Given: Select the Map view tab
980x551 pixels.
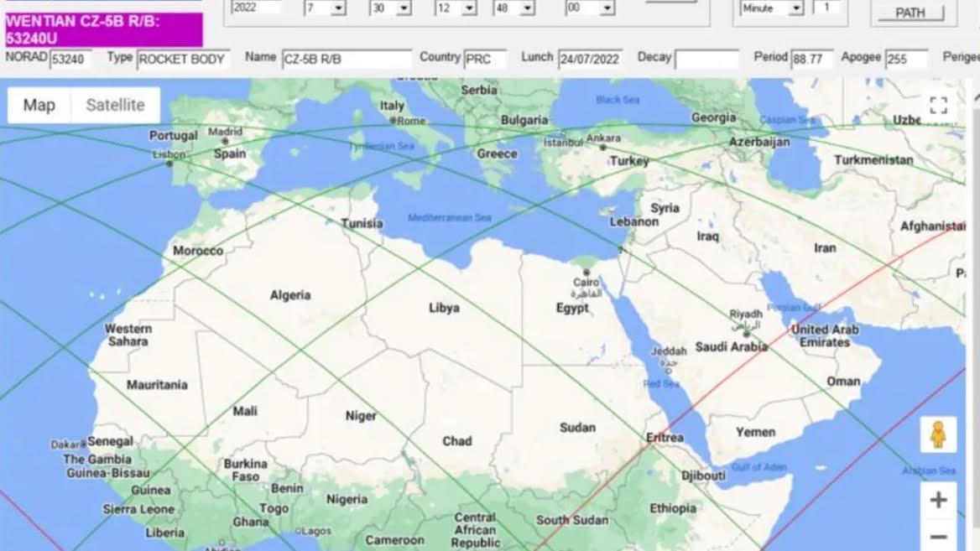Looking at the screenshot, I should click(39, 105).
